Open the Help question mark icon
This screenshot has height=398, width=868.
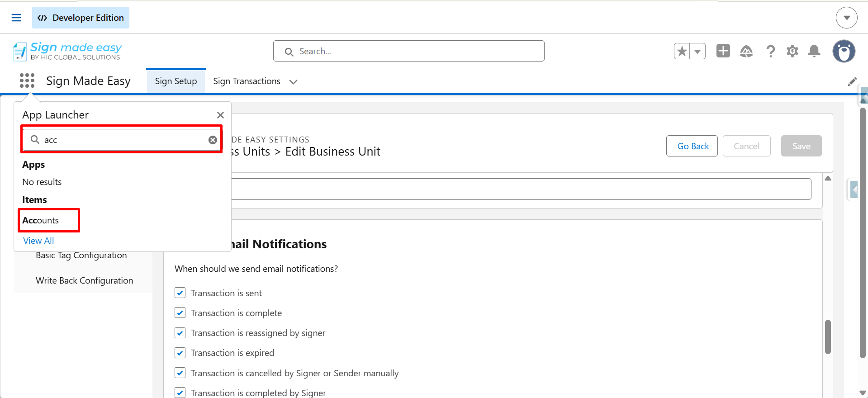[770, 51]
